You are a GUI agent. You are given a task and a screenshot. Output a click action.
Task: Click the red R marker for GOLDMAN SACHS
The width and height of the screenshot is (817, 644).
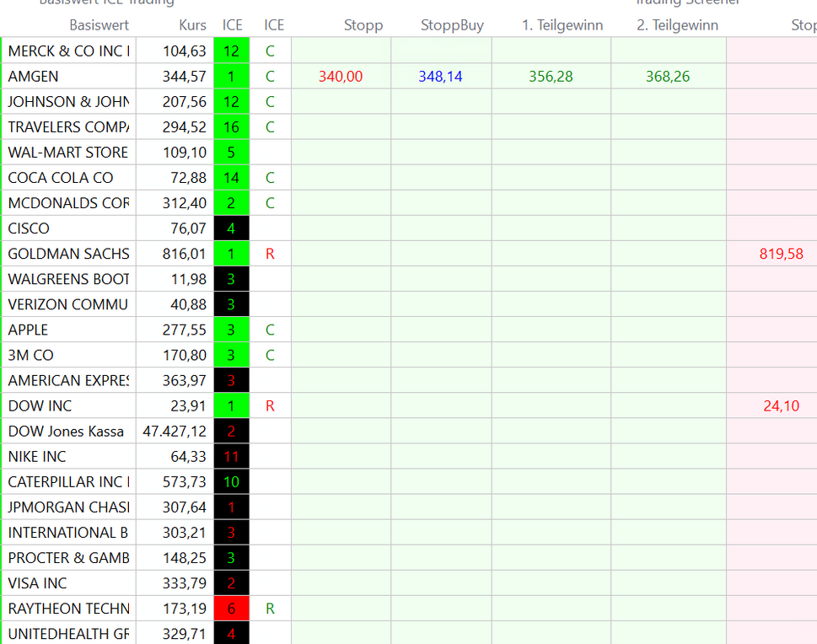(270, 254)
